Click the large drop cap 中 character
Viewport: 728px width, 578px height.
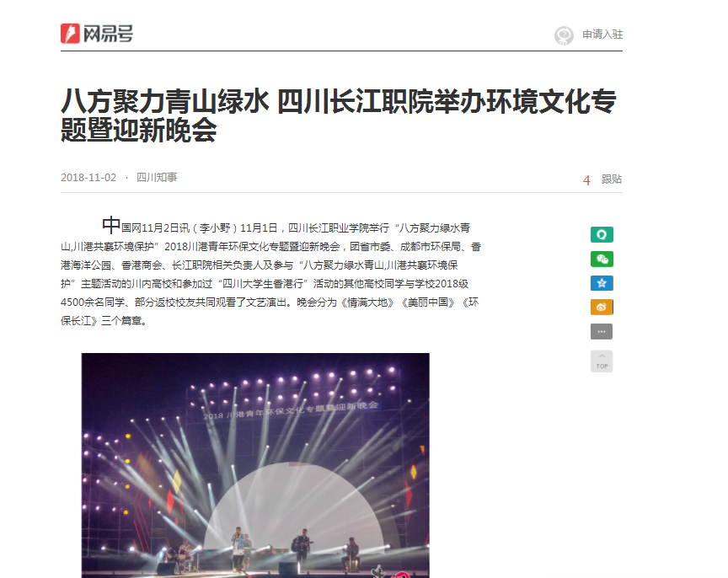(111, 225)
